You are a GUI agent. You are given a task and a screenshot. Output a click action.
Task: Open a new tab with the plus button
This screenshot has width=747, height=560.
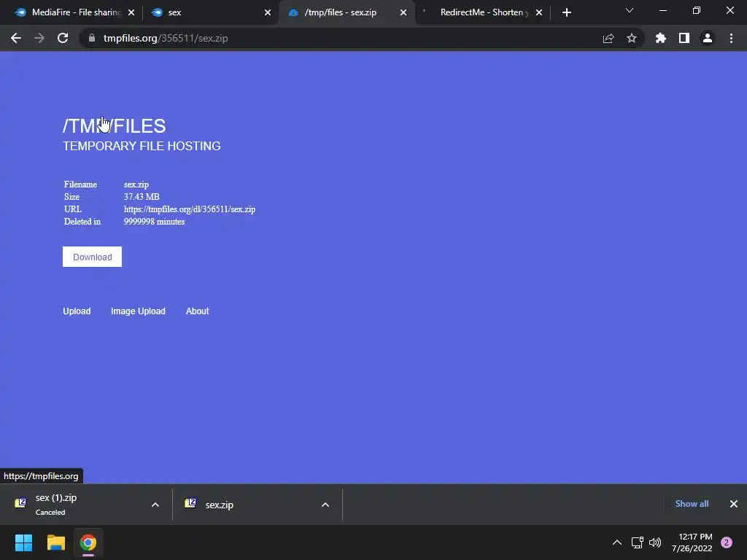pyautogui.click(x=566, y=12)
